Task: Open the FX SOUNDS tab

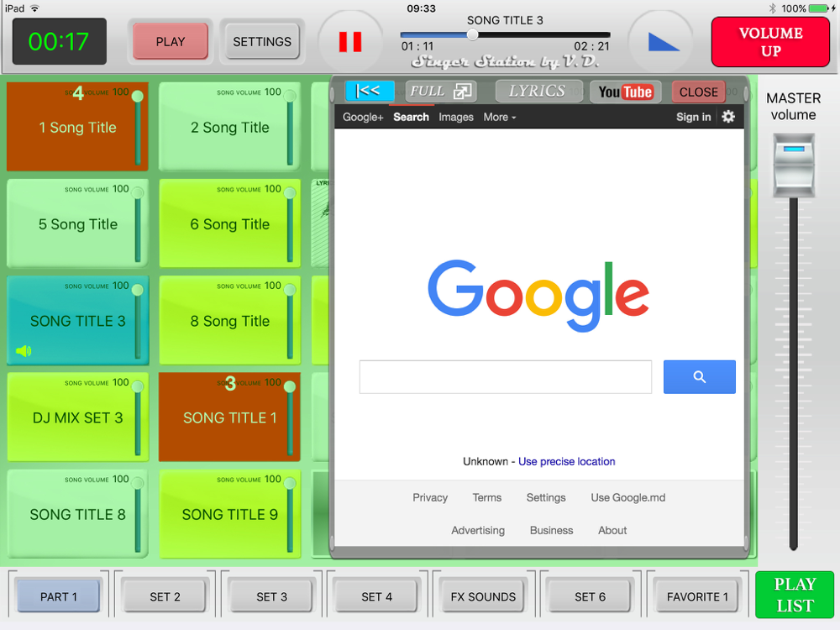Action: point(483,596)
